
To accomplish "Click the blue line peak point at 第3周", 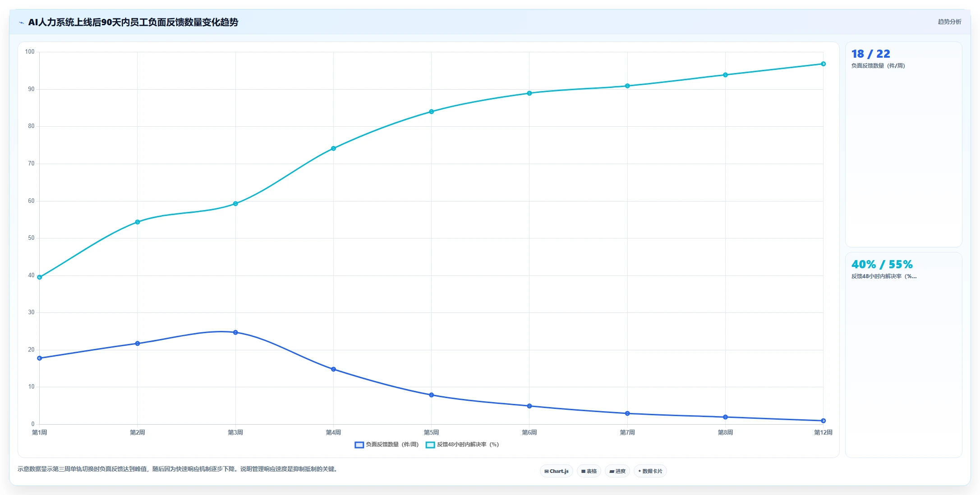I will click(x=235, y=332).
